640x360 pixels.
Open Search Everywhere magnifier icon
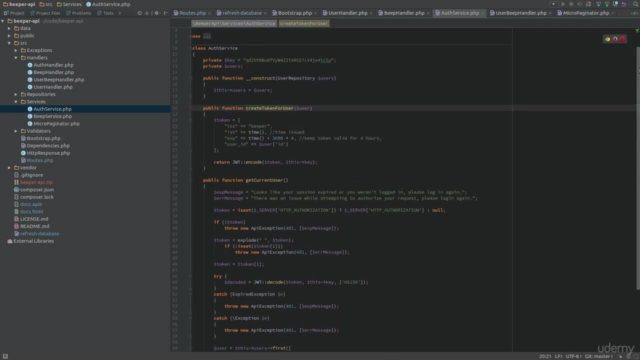(x=636, y=4)
